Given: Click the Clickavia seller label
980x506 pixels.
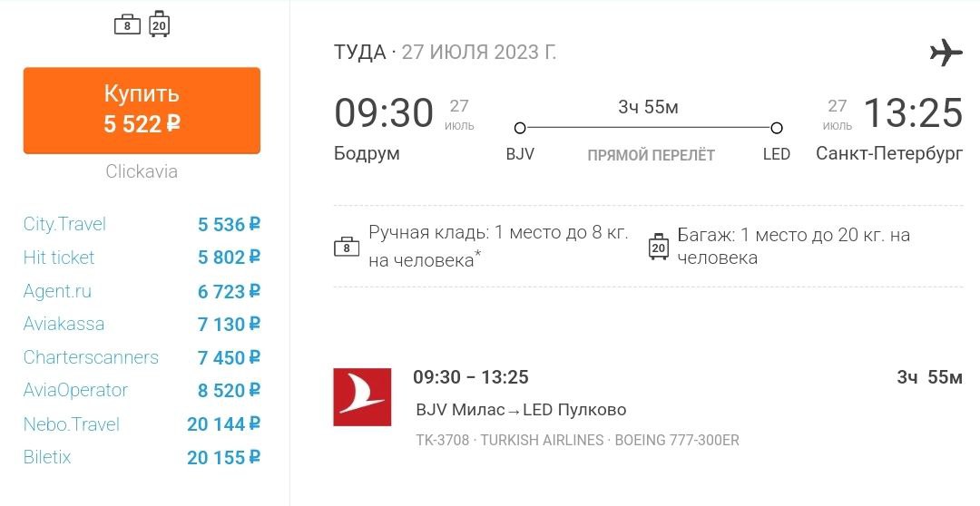Looking at the screenshot, I should click(142, 171).
